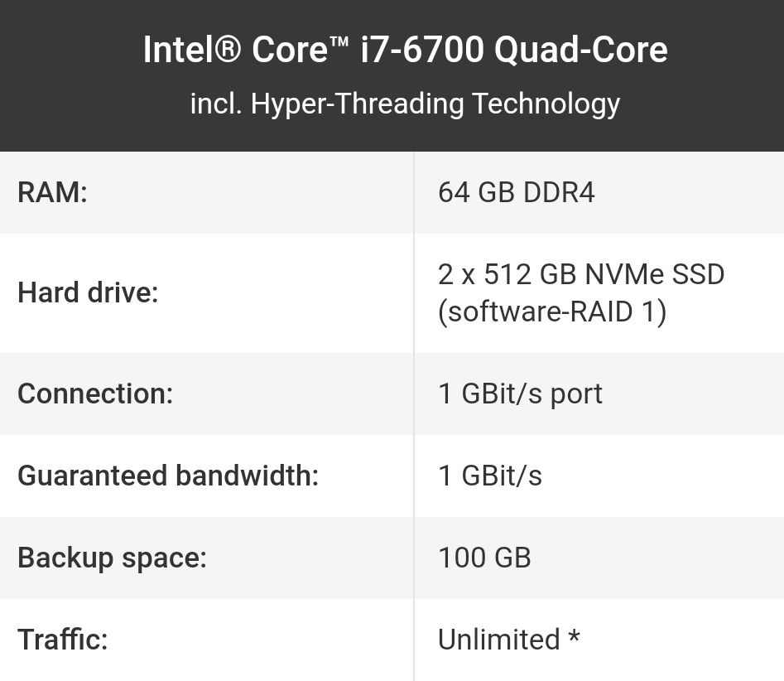Image resolution: width=784 pixels, height=681 pixels.
Task: Click the TM symbol after Core
Action: coord(339,42)
